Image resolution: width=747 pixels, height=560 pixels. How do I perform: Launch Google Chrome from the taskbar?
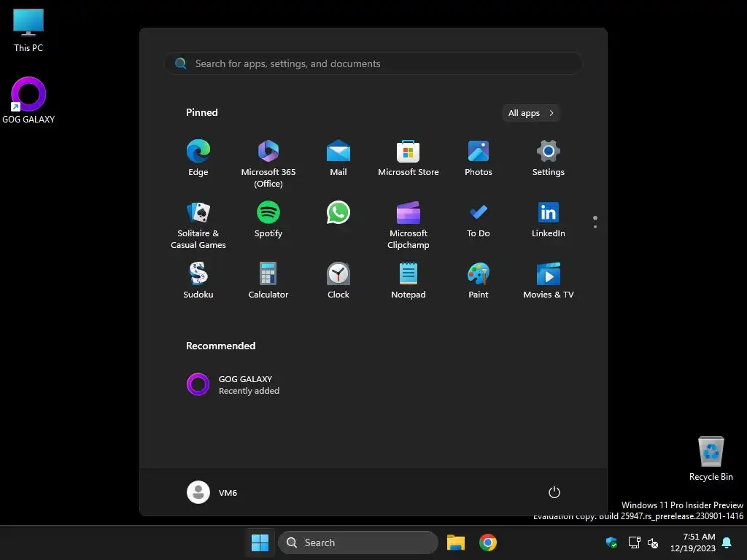pos(488,542)
